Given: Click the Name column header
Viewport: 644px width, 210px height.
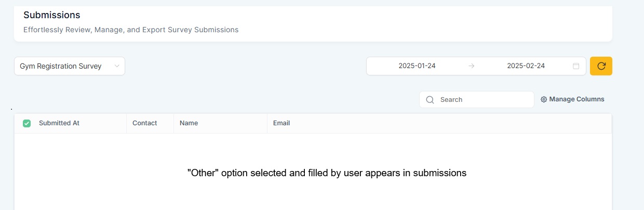Looking at the screenshot, I should (189, 123).
